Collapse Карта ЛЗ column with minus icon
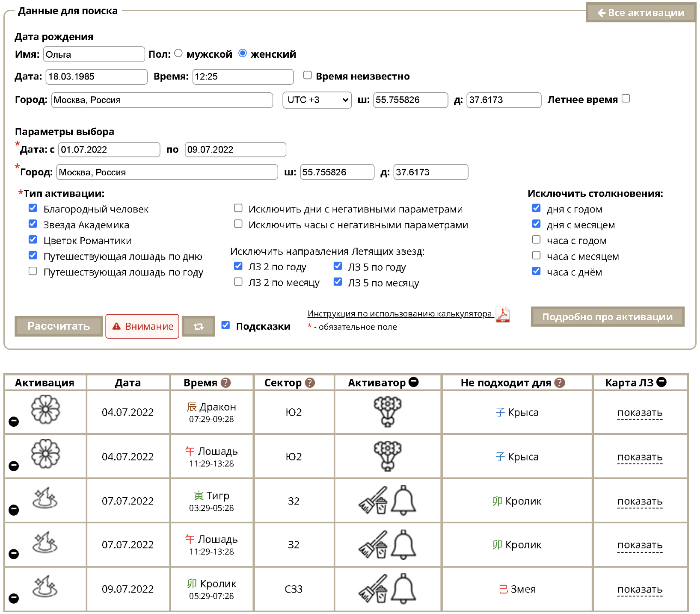Screen dimensions: 700x614 click(661, 382)
